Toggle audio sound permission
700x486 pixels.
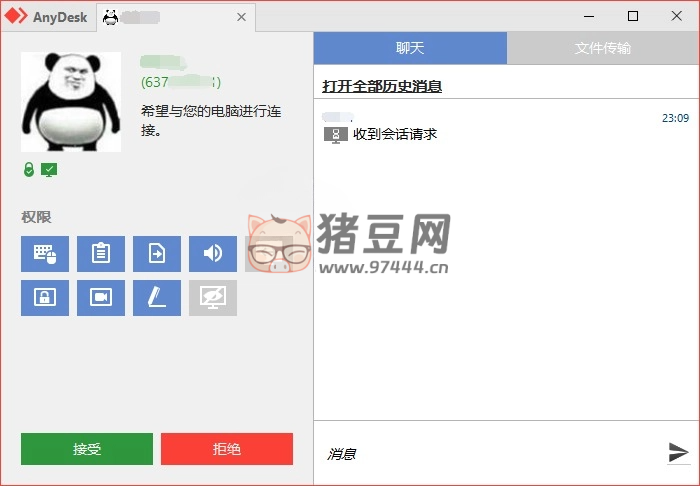(213, 254)
